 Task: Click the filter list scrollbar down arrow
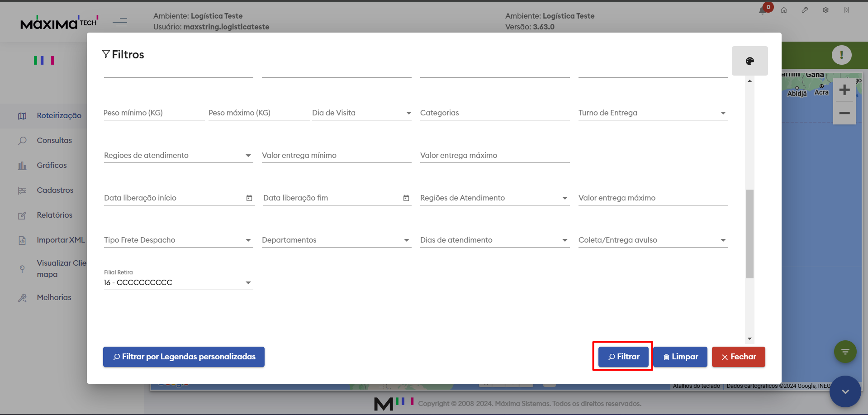(749, 339)
